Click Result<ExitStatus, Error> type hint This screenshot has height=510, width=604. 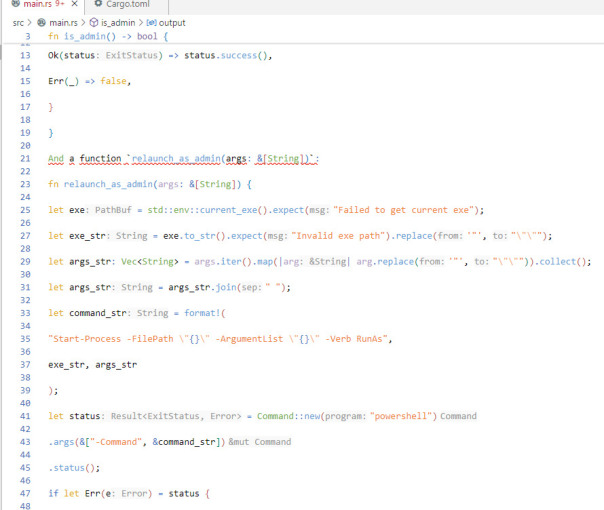[x=176, y=416]
